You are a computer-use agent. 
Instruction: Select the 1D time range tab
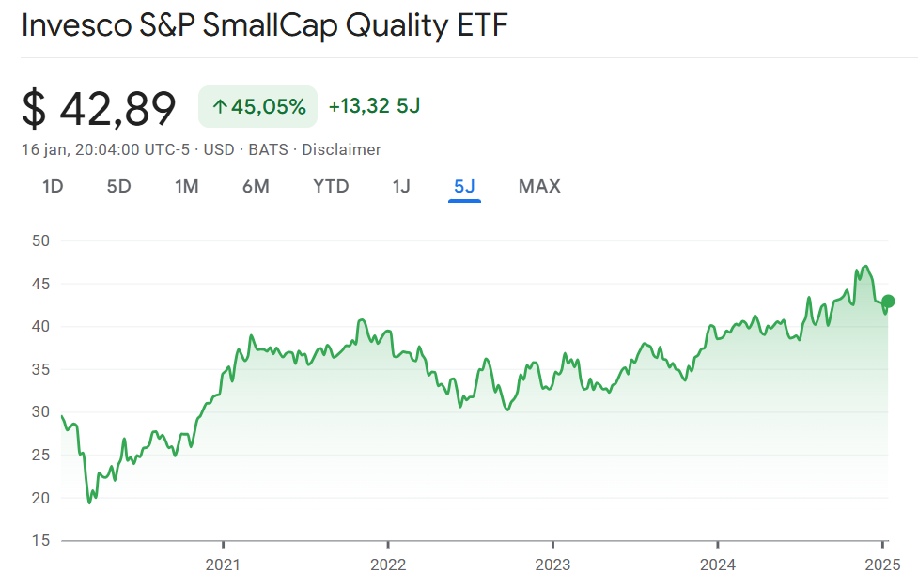[x=53, y=187]
